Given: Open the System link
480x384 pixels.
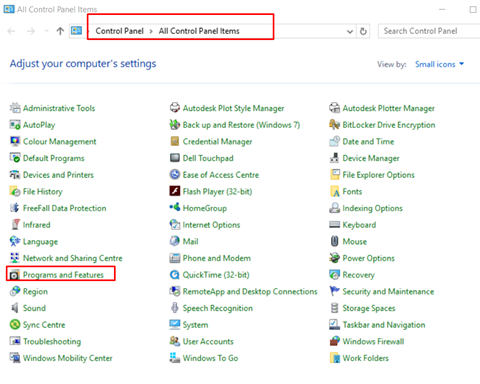Looking at the screenshot, I should [x=195, y=325].
